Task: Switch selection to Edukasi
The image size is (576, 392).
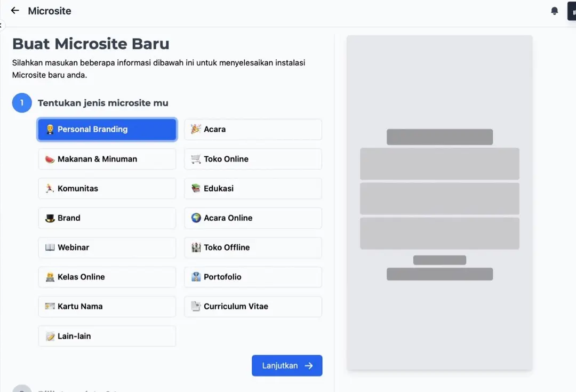Action: 252,188
